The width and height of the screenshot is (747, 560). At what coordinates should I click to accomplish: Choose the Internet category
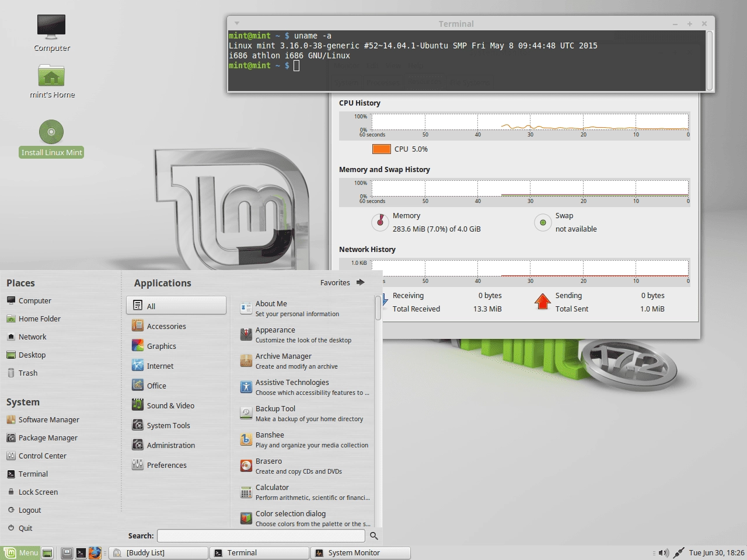click(x=176, y=366)
